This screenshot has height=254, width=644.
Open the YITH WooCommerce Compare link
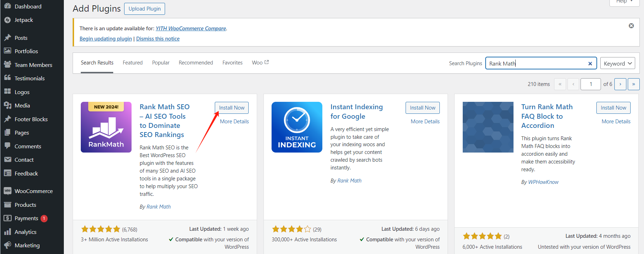(x=191, y=29)
